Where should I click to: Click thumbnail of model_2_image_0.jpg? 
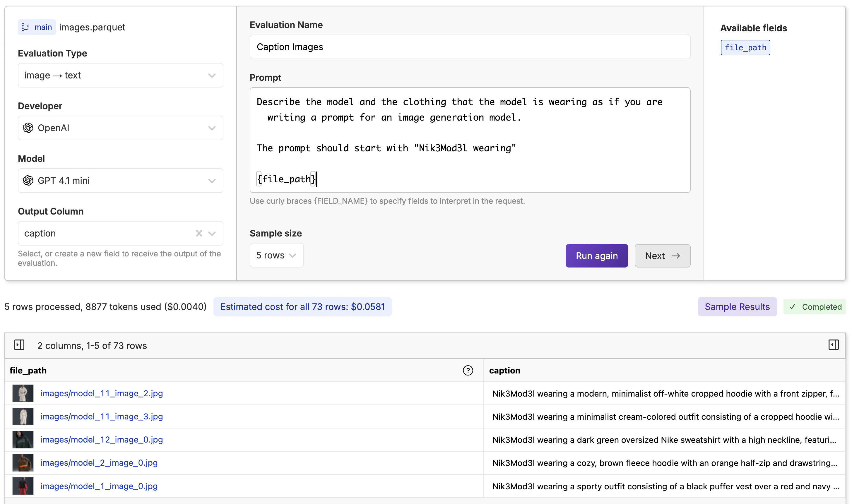pos(23,463)
